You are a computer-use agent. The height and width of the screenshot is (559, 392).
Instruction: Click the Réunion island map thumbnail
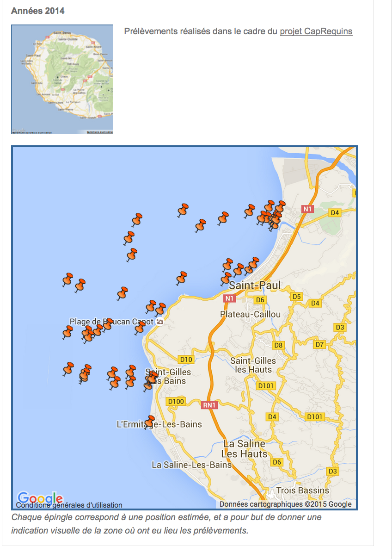(62, 79)
